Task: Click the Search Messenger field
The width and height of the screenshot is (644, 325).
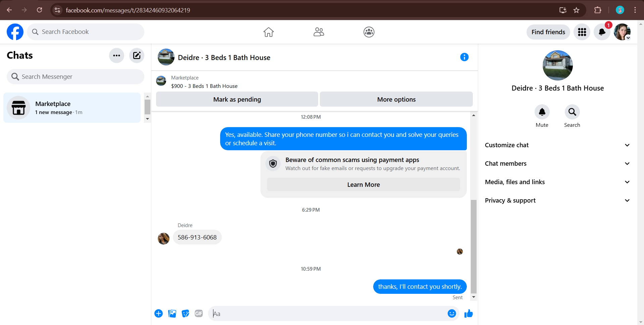Action: [x=76, y=77]
